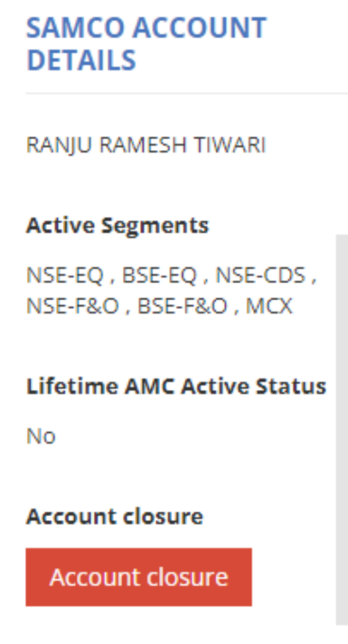Viewport: 348px width, 644px height.
Task: Click the first name RANJU
Action: [59, 145]
